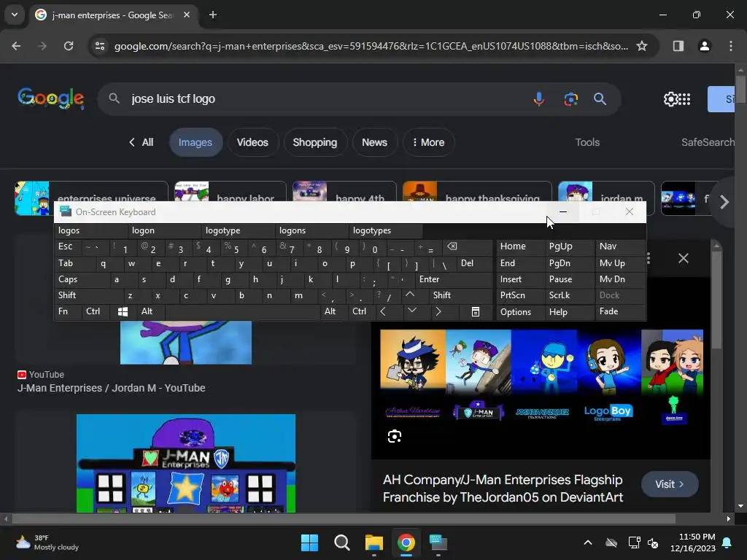
Task: Click the voice search microphone icon
Action: [x=539, y=98]
